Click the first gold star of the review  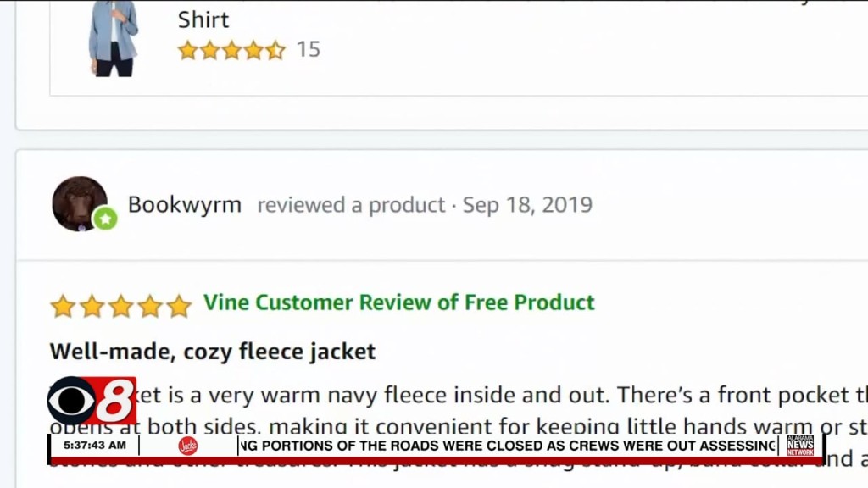coord(63,306)
